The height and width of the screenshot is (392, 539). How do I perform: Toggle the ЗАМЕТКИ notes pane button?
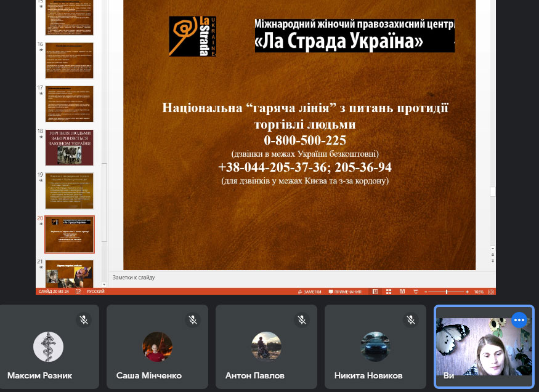click(x=309, y=292)
